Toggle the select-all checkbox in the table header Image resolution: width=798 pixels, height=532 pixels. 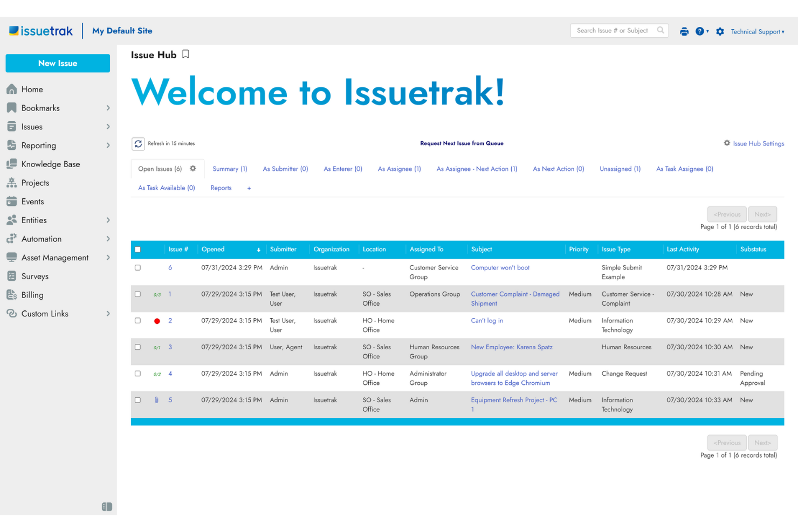pos(137,249)
